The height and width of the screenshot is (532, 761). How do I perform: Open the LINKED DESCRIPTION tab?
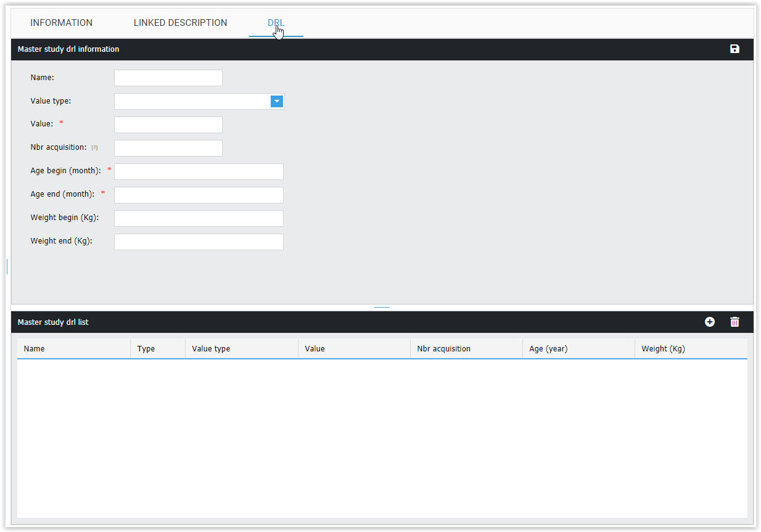[180, 23]
